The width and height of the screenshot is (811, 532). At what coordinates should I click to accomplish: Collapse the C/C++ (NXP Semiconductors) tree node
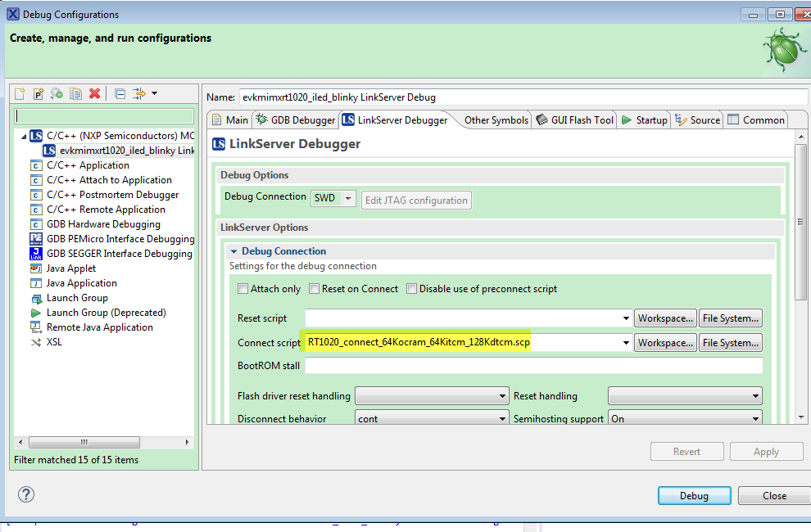[x=24, y=137]
